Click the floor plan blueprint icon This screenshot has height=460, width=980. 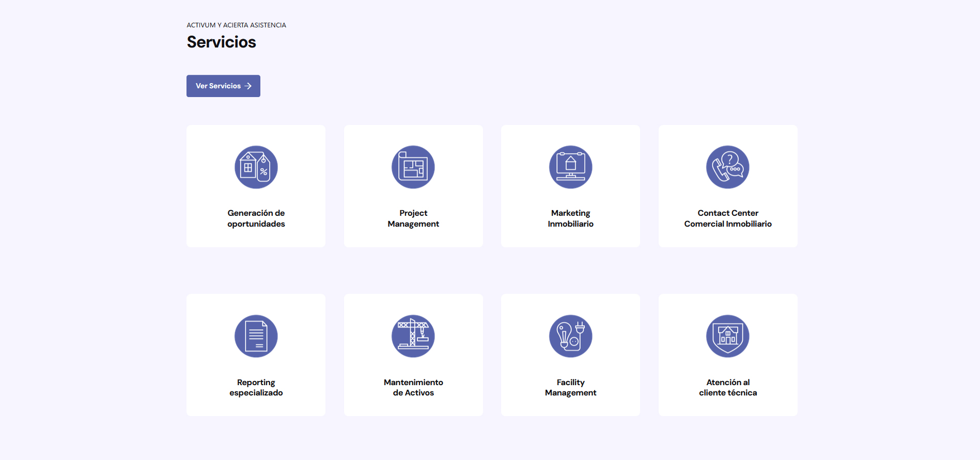(x=413, y=167)
